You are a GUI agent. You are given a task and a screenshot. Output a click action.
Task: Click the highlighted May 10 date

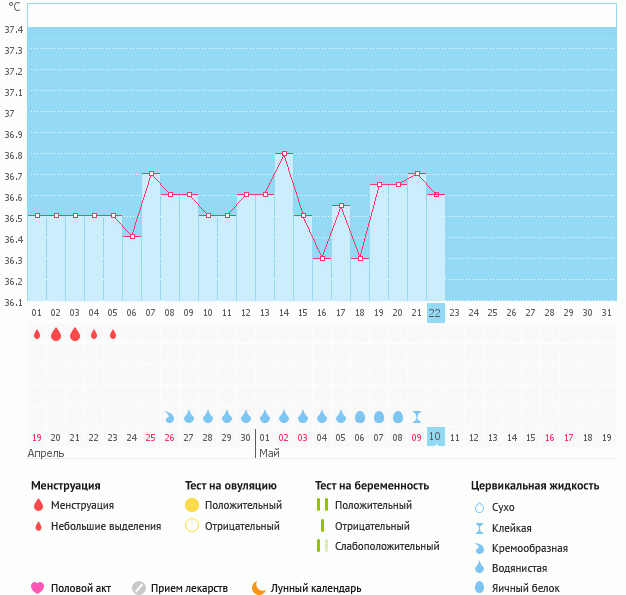[x=435, y=437]
